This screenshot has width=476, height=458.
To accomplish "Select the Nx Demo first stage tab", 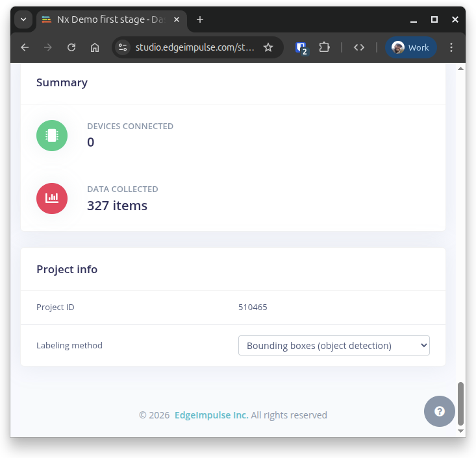I will pyautogui.click(x=111, y=19).
